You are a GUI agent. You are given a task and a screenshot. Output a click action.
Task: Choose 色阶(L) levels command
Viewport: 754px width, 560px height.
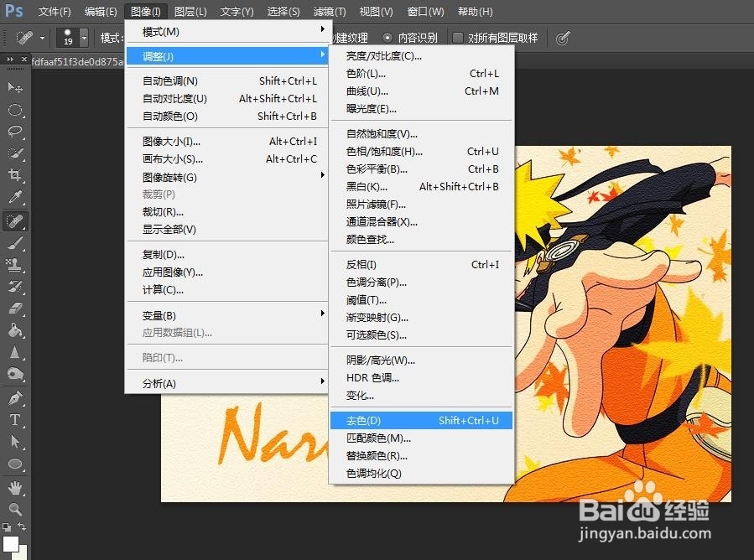421,74
